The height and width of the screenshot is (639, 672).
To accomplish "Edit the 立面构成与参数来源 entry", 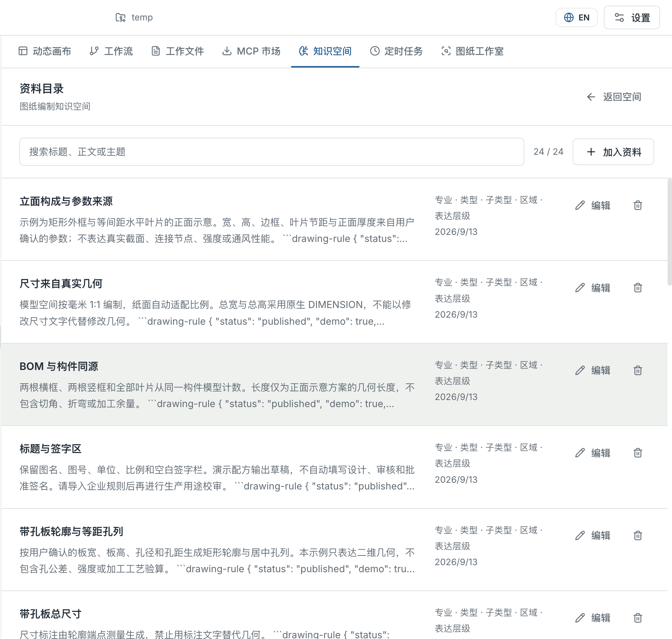I will 593,205.
